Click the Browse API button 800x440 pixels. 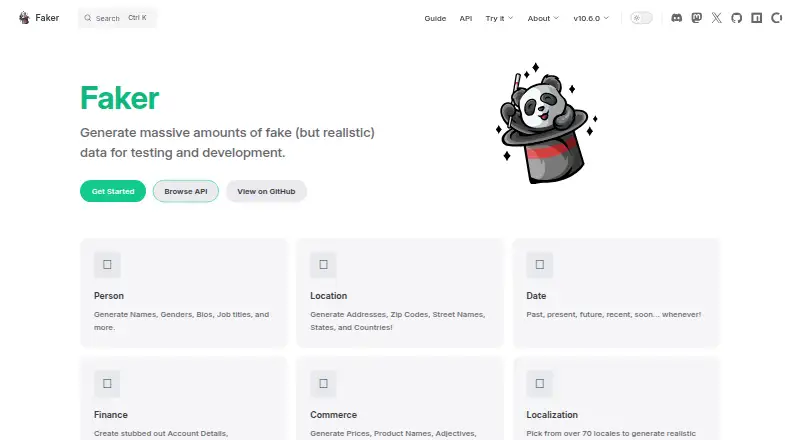tap(186, 191)
